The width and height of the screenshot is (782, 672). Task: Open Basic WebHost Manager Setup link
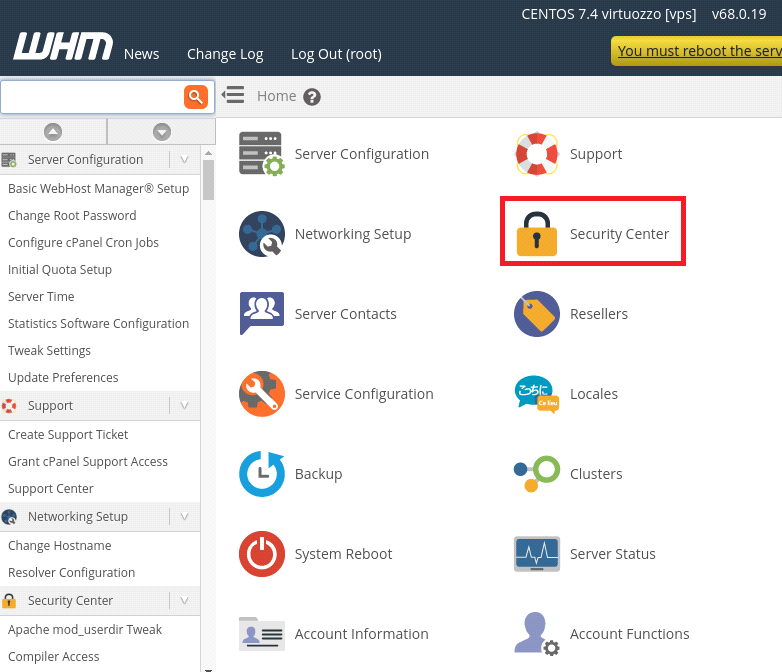(99, 189)
